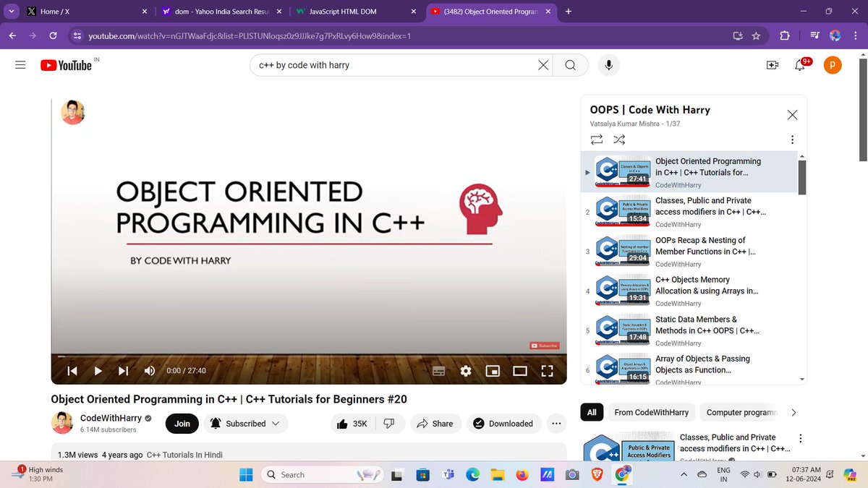
Task: Select the Computer programming chip
Action: (739, 412)
